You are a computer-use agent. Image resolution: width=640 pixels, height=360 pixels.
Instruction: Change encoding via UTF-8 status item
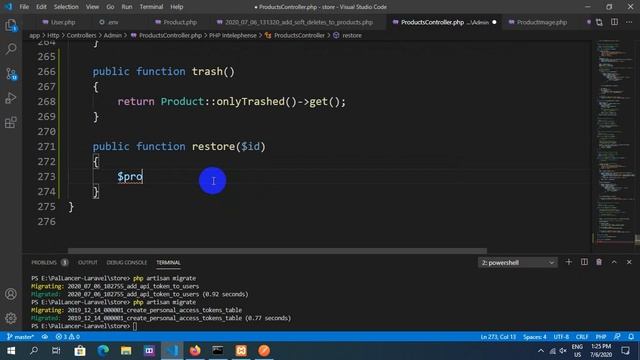[x=561, y=337]
